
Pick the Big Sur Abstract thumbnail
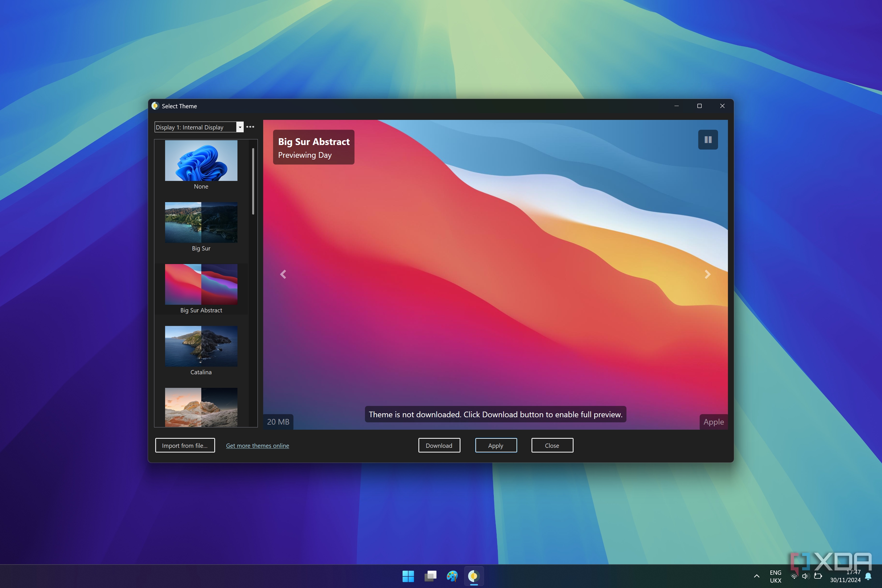[x=201, y=285]
